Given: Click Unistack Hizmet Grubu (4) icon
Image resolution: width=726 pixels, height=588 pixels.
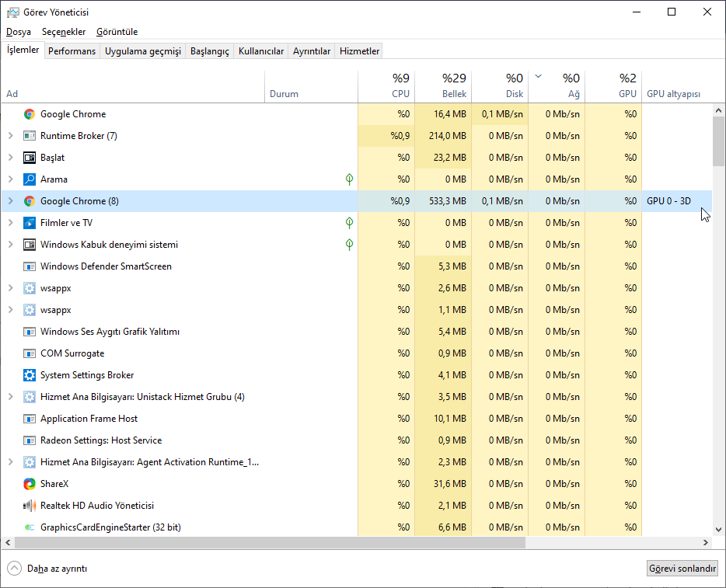Looking at the screenshot, I should click(x=30, y=397).
